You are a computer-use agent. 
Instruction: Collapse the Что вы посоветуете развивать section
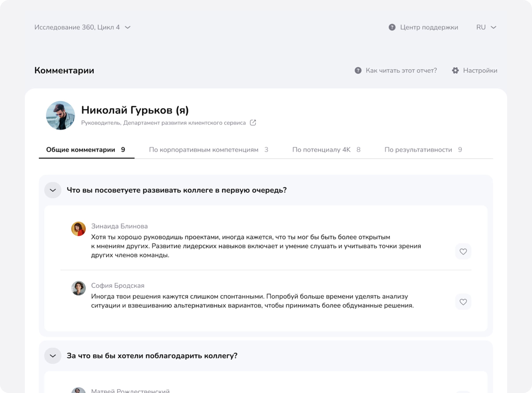[x=53, y=190]
